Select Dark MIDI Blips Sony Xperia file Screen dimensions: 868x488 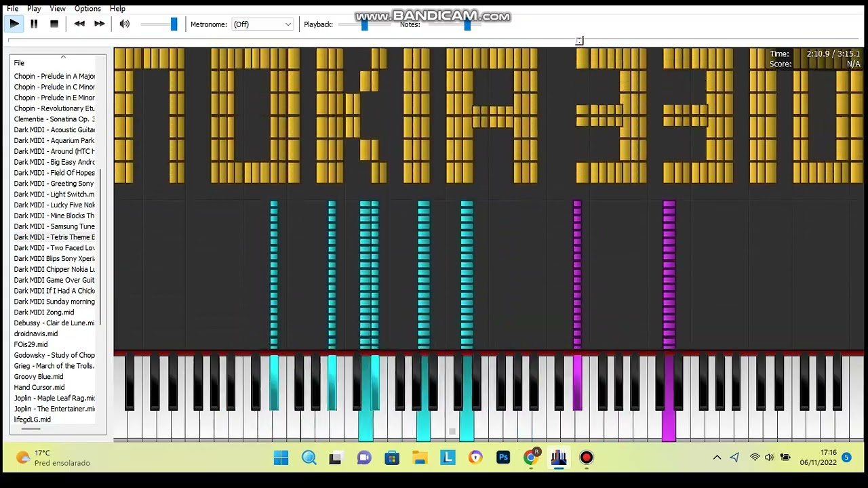(54, 258)
